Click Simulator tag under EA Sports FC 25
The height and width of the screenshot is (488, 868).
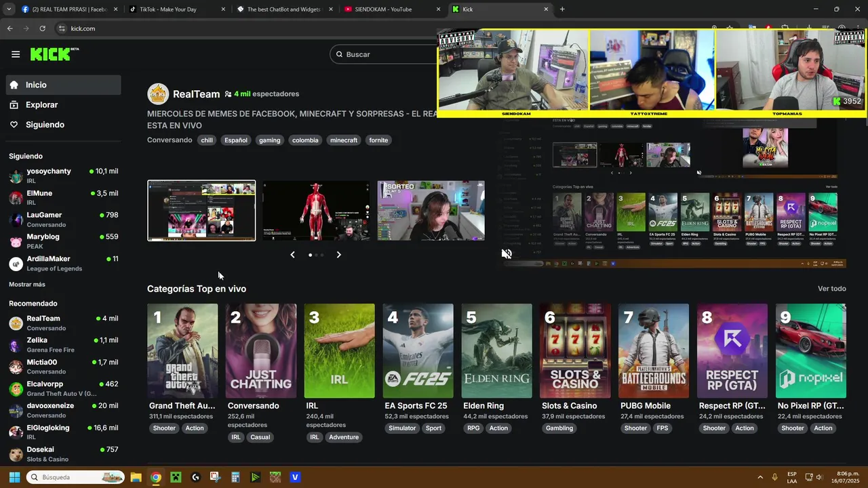402,428
